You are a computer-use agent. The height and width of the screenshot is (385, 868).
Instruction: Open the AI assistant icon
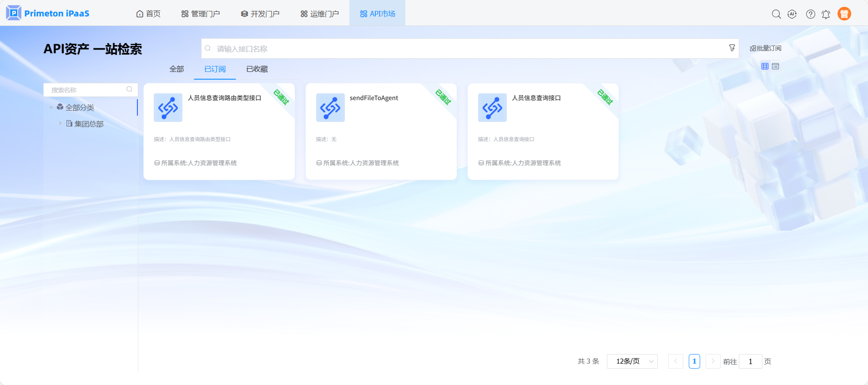coord(792,14)
